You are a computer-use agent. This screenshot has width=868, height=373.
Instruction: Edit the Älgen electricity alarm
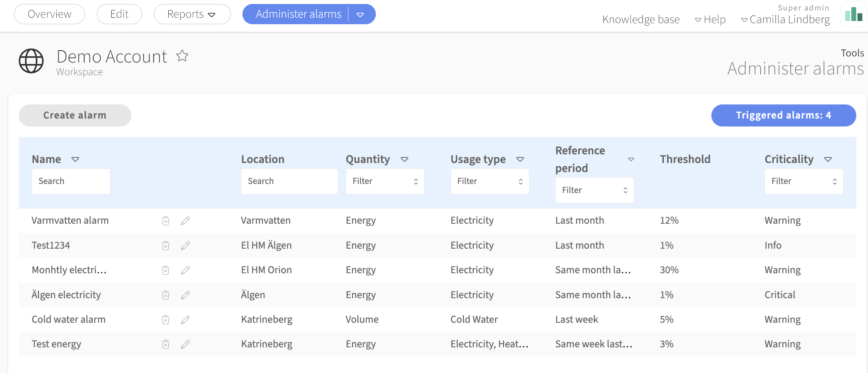(x=185, y=295)
